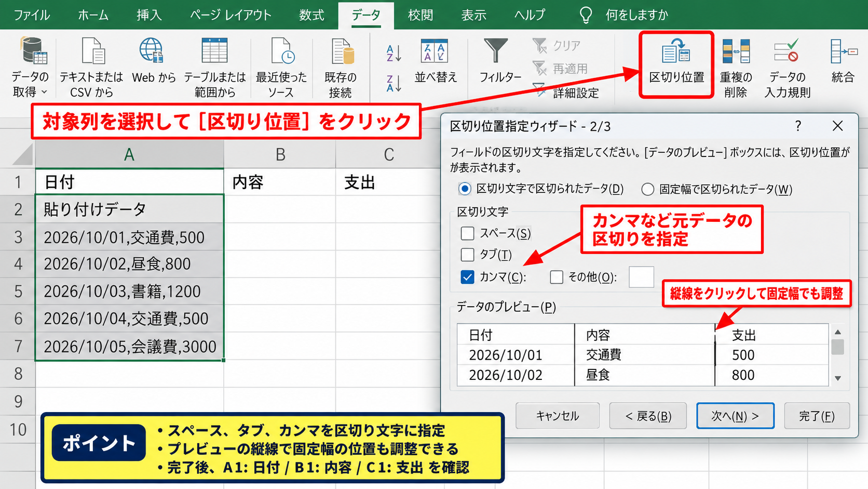Viewport: 868px width, 489px height.
Task: Open the 並べ替え (Sort) dialog
Action: (x=435, y=60)
